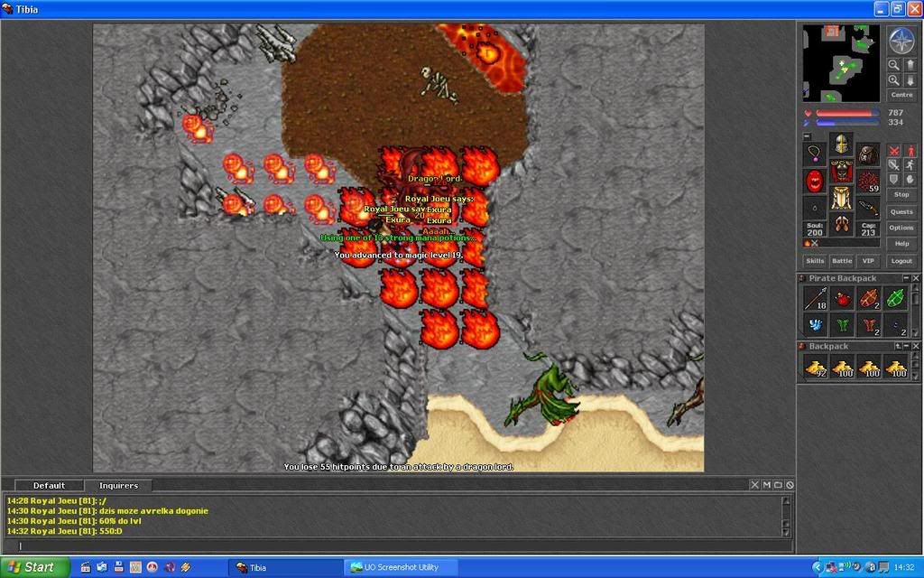Toggle secure hand mode
This screenshot has width=924, height=578.
[x=910, y=180]
